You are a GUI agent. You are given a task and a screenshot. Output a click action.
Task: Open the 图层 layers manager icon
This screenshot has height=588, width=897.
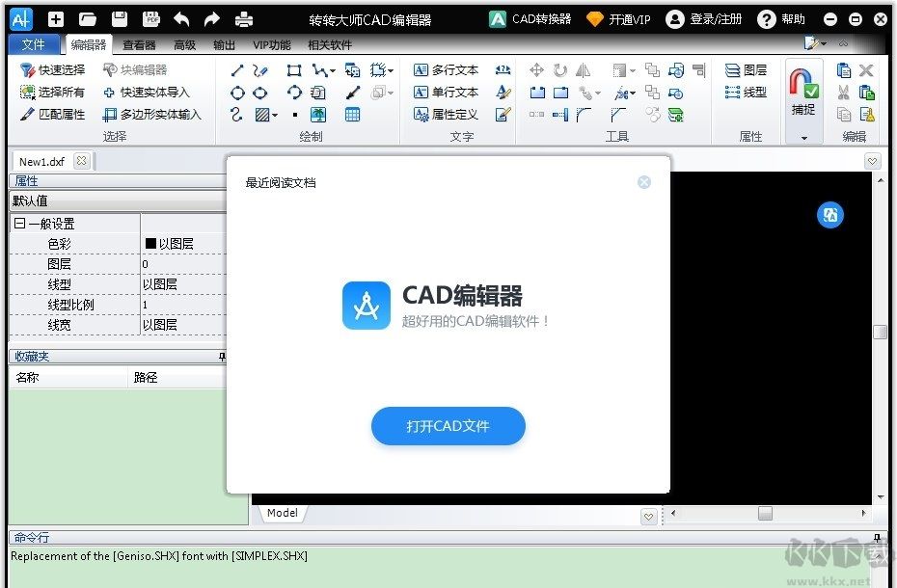(731, 69)
